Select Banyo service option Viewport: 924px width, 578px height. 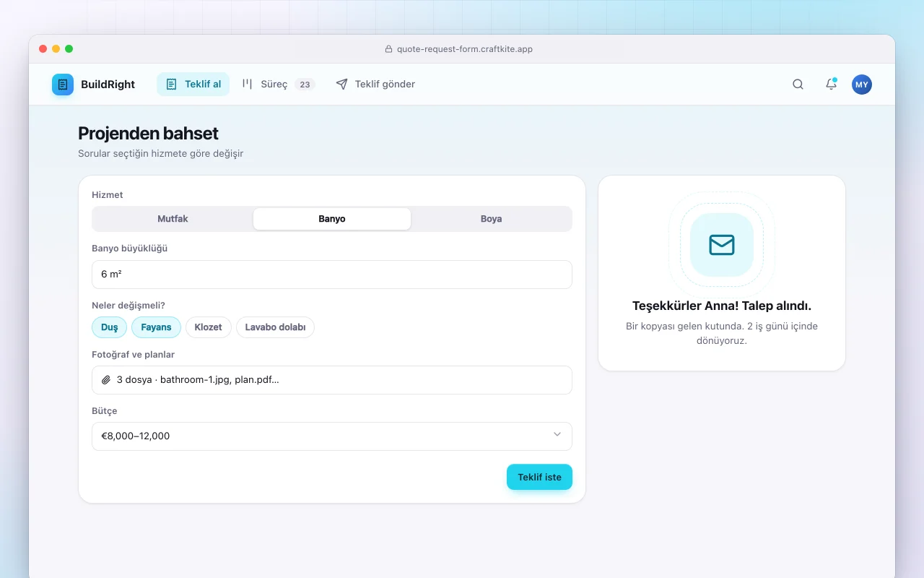tap(332, 219)
